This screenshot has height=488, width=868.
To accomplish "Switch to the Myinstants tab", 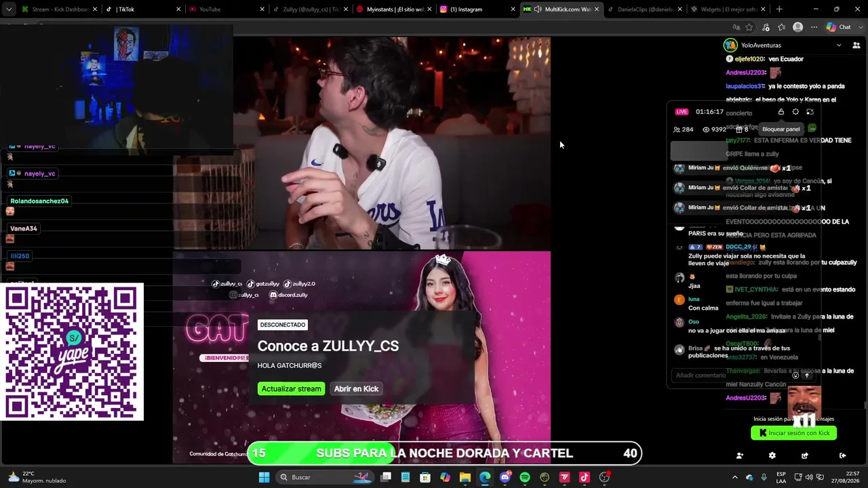I will click(x=392, y=9).
